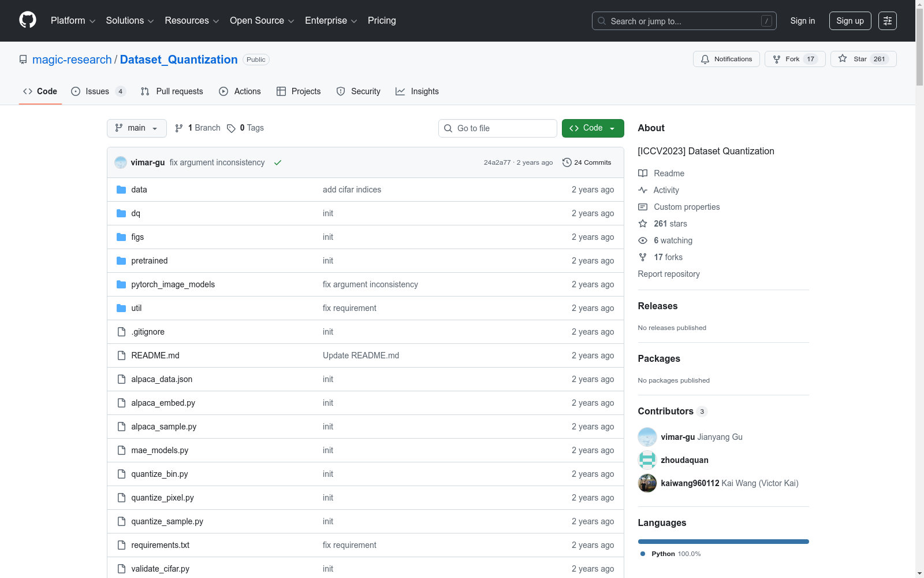The image size is (924, 578).
Task: Click the repository icon before magic-research
Action: click(23, 60)
